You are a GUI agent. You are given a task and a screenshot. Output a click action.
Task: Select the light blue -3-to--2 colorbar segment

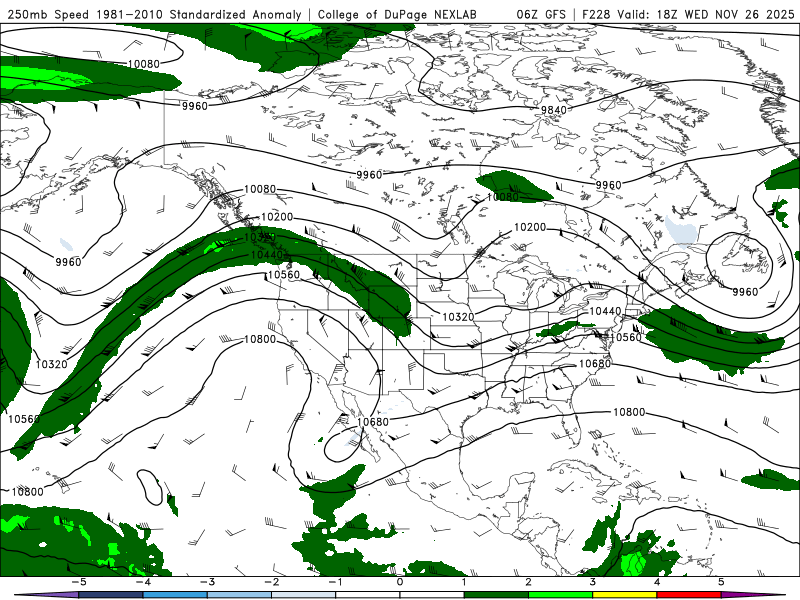[239, 595]
